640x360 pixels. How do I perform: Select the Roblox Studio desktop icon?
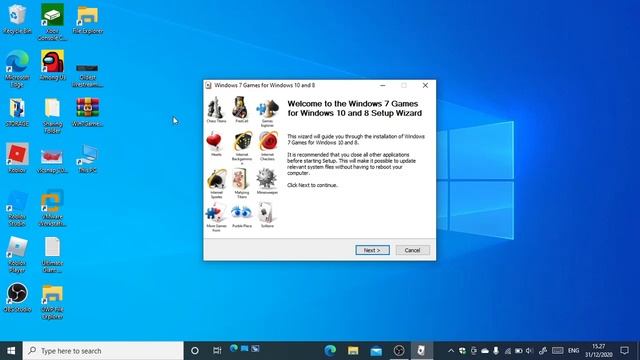pyautogui.click(x=17, y=208)
